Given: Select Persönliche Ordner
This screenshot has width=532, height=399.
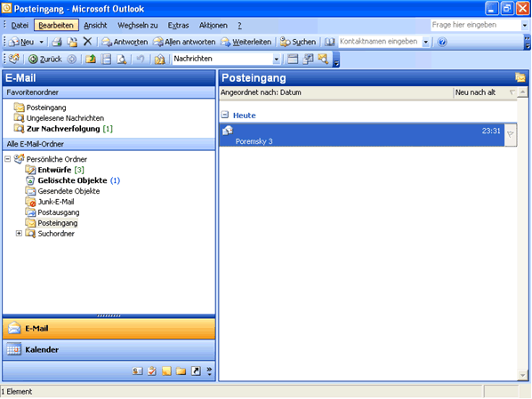Looking at the screenshot, I should (x=51, y=159).
